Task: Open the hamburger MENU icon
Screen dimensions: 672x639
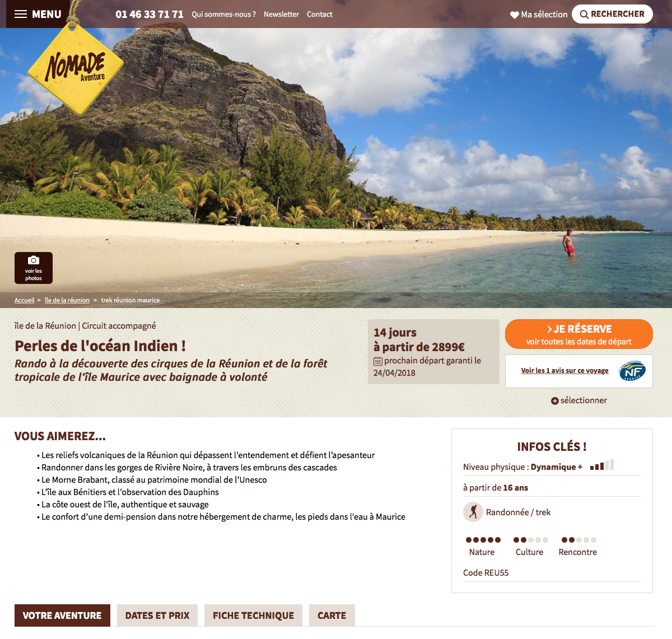Action: click(21, 14)
